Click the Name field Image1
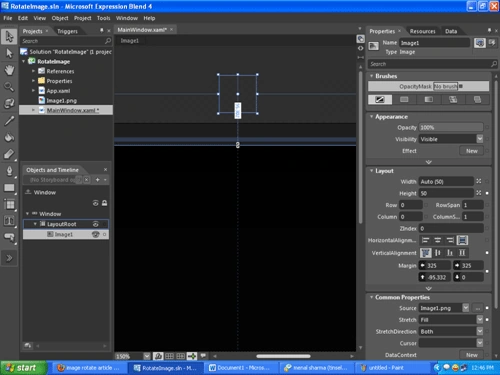This screenshot has width=500, height=375. pyautogui.click(x=435, y=43)
